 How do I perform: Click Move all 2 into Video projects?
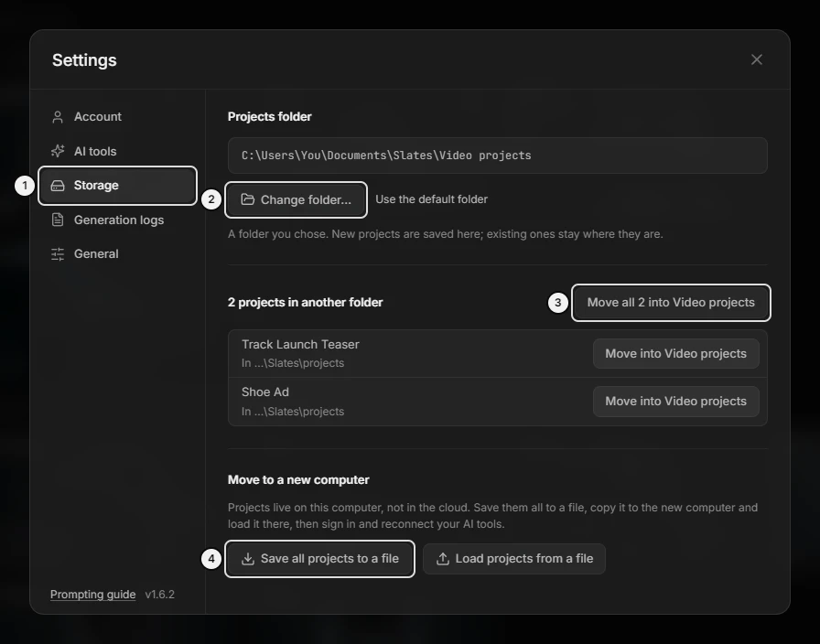tap(671, 303)
